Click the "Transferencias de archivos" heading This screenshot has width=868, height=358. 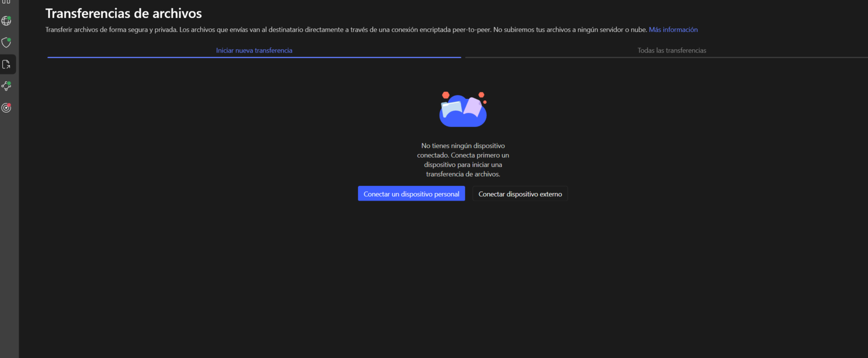click(x=123, y=14)
